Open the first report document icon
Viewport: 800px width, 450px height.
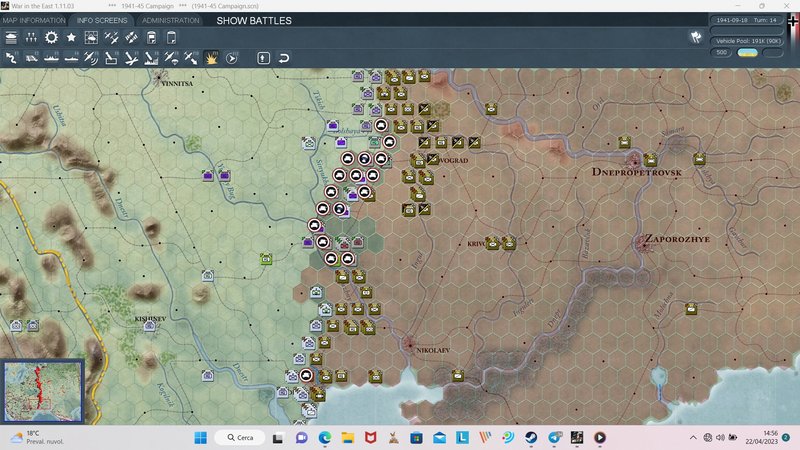pos(152,38)
